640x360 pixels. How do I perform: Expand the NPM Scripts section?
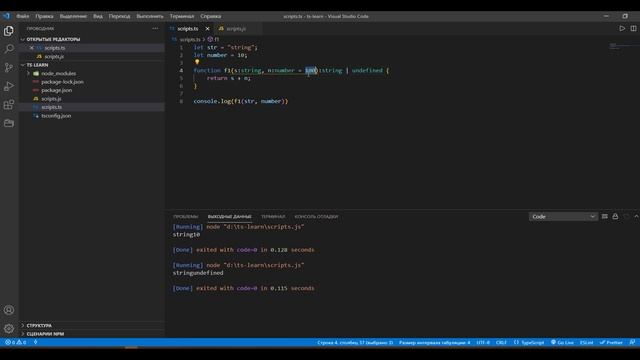click(x=92, y=333)
